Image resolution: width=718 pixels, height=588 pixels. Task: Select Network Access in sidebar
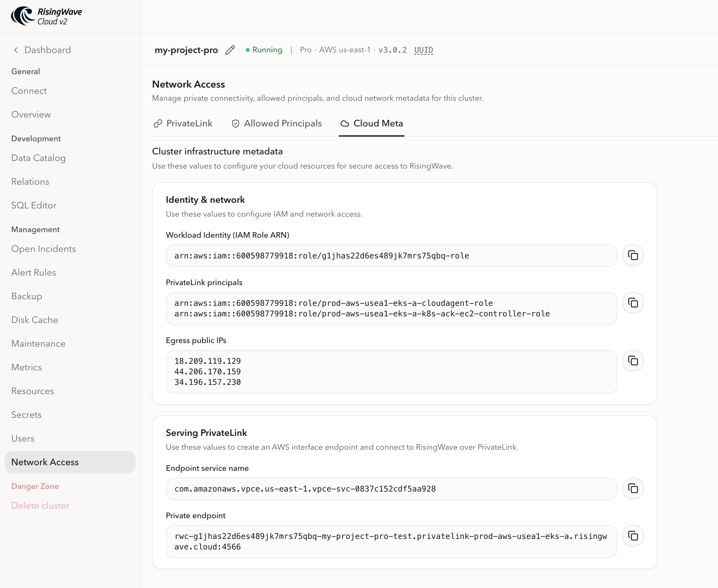point(70,462)
